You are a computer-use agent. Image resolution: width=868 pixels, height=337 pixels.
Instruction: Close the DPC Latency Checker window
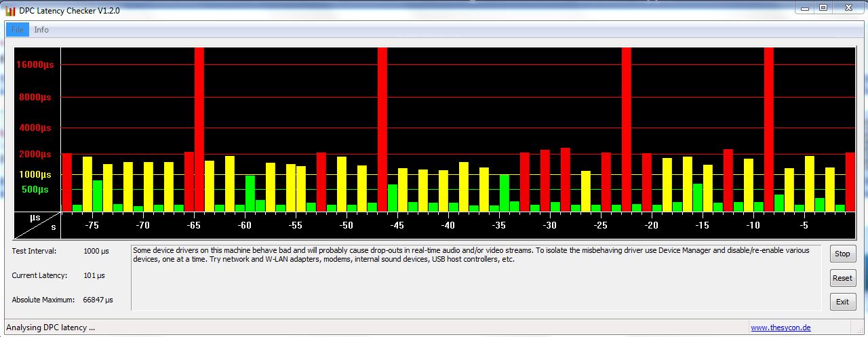click(x=848, y=7)
